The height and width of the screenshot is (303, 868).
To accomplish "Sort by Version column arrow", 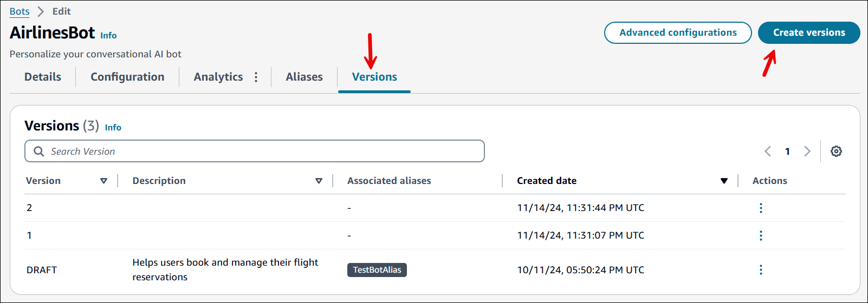I will pos(103,181).
